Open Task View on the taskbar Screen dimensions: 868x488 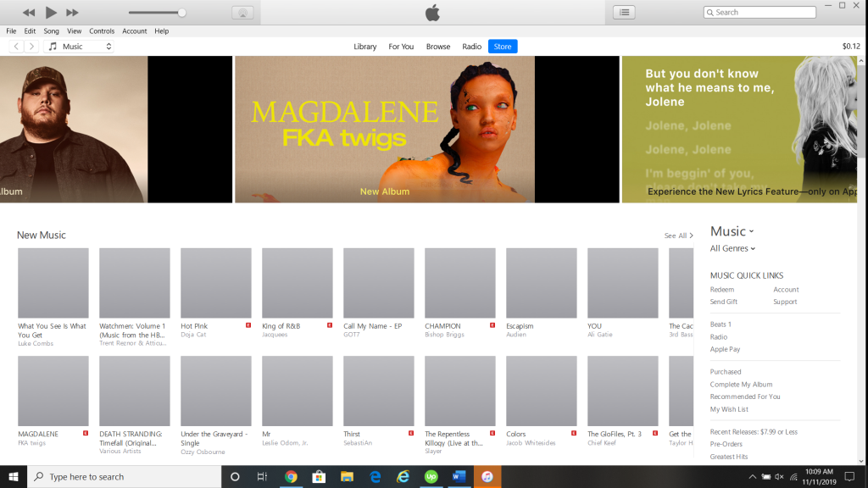pyautogui.click(x=263, y=476)
